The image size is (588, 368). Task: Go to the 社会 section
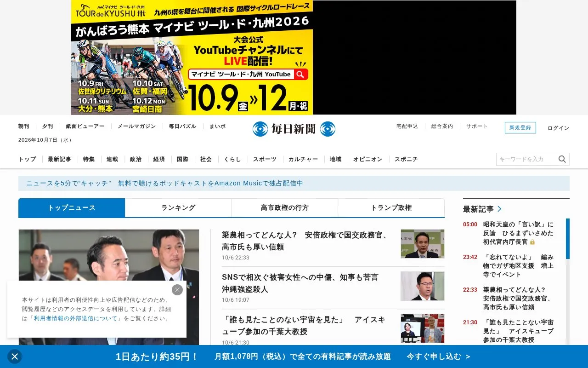point(206,159)
